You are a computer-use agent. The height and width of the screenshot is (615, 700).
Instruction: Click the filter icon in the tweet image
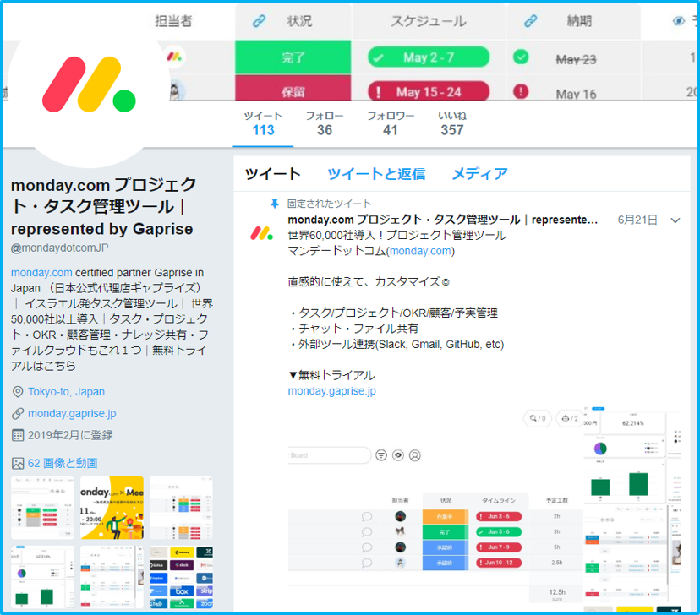pos(381,455)
